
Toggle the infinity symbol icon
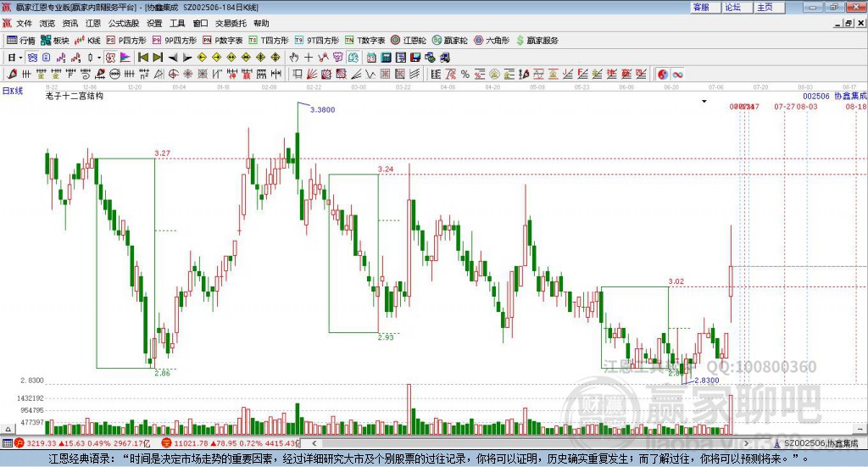[677, 74]
